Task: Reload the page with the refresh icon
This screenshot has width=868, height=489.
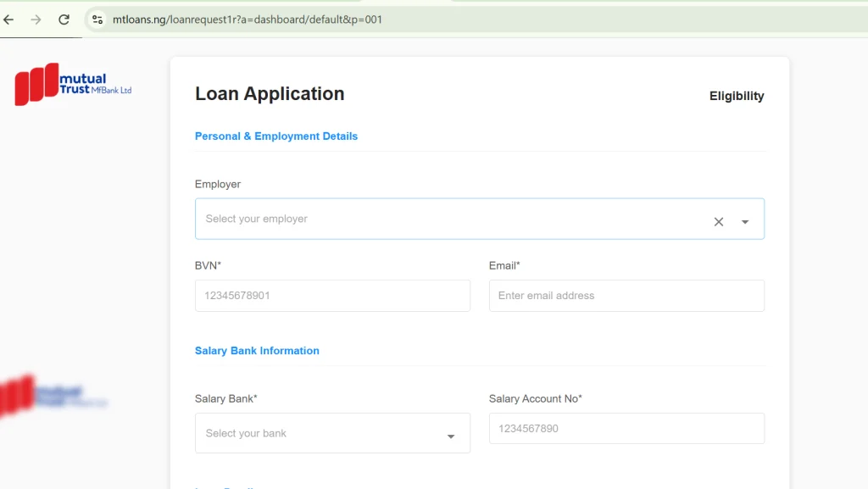Action: pyautogui.click(x=64, y=19)
